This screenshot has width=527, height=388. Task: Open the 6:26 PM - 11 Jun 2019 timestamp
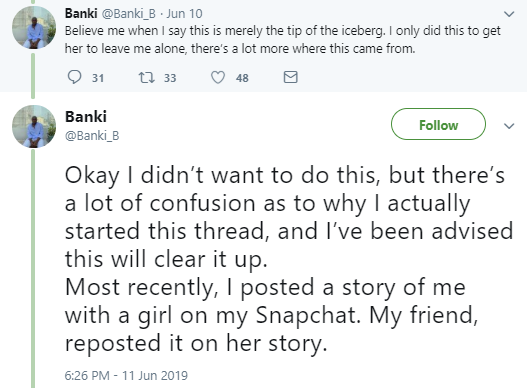[126, 375]
